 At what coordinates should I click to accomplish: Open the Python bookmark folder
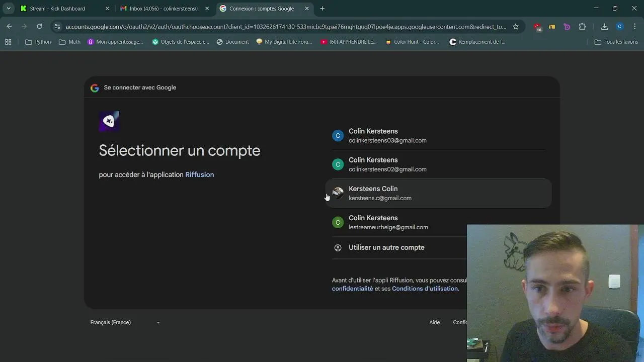[x=38, y=42]
